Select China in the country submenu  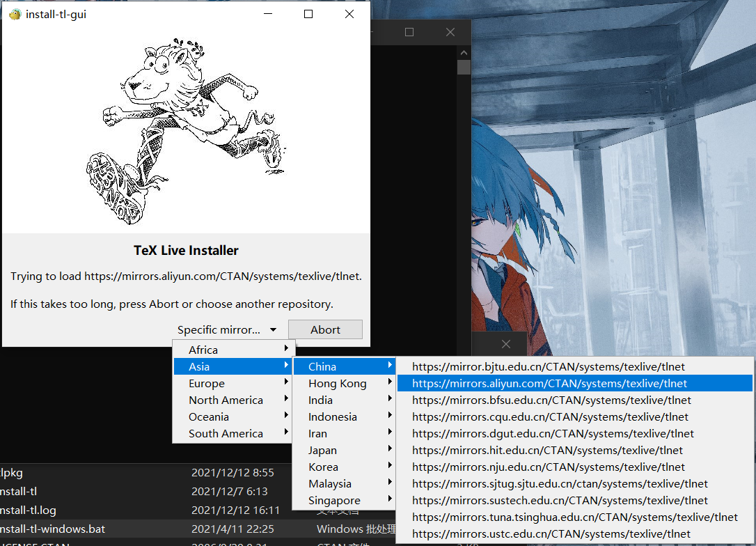point(345,367)
